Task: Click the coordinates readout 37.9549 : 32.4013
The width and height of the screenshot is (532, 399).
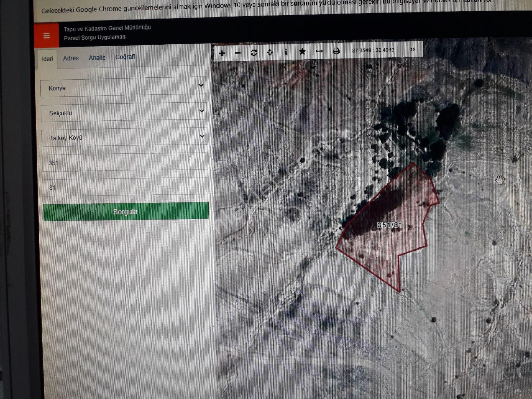Action: click(373, 50)
